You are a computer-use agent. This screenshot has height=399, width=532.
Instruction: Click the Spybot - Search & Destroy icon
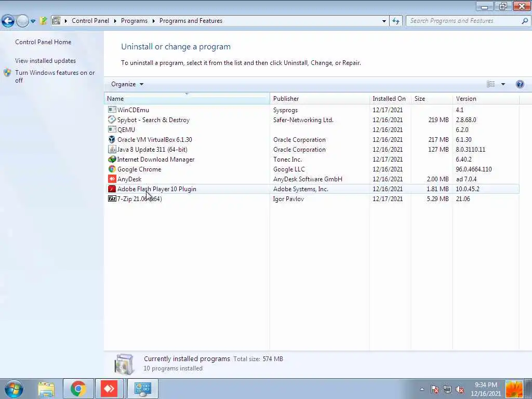click(112, 119)
